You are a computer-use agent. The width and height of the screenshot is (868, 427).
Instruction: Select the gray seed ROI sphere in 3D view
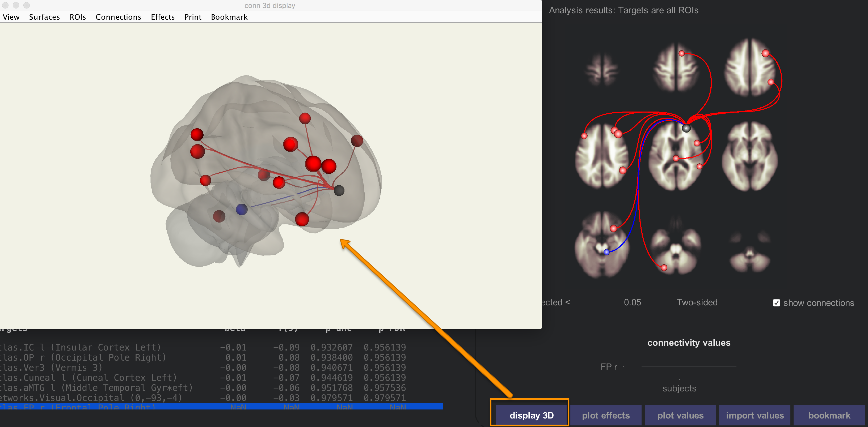point(339,191)
